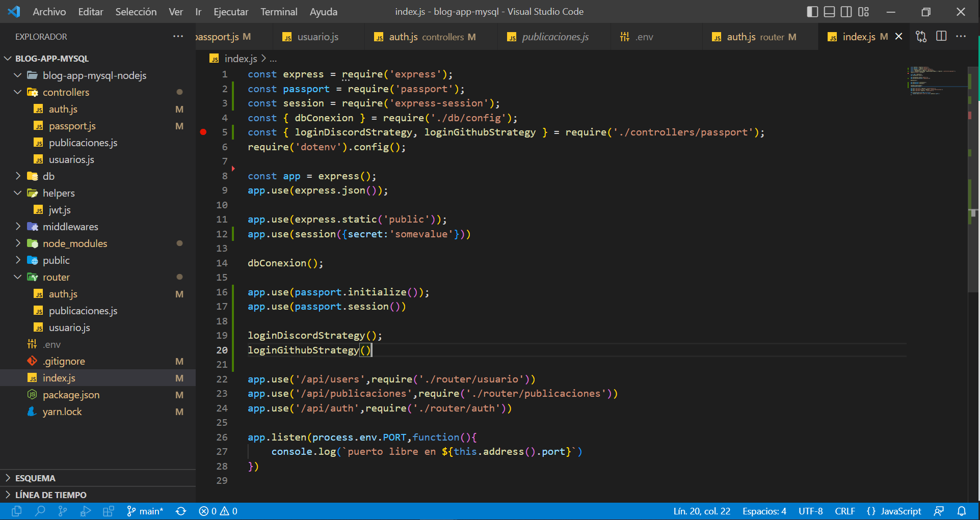Collapse the BLOG-APP-MYSQL root folder
Image resolution: width=980 pixels, height=520 pixels.
(x=8, y=59)
